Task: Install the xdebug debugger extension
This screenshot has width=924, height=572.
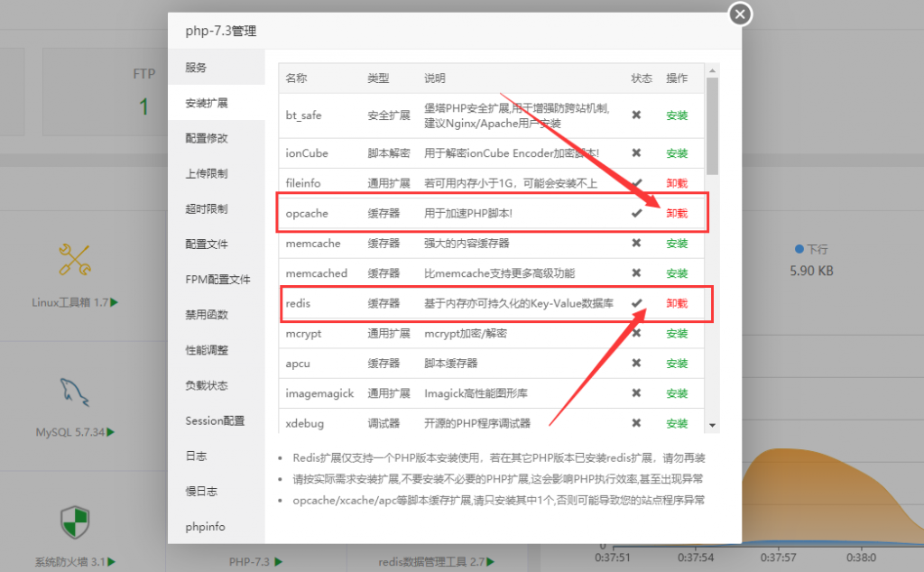Action: (x=677, y=423)
